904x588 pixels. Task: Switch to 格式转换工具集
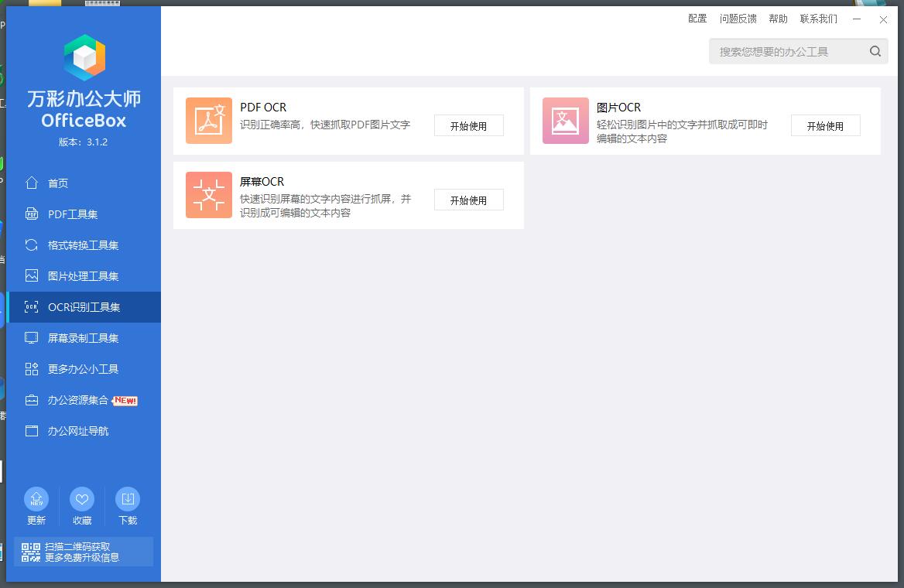[84, 245]
